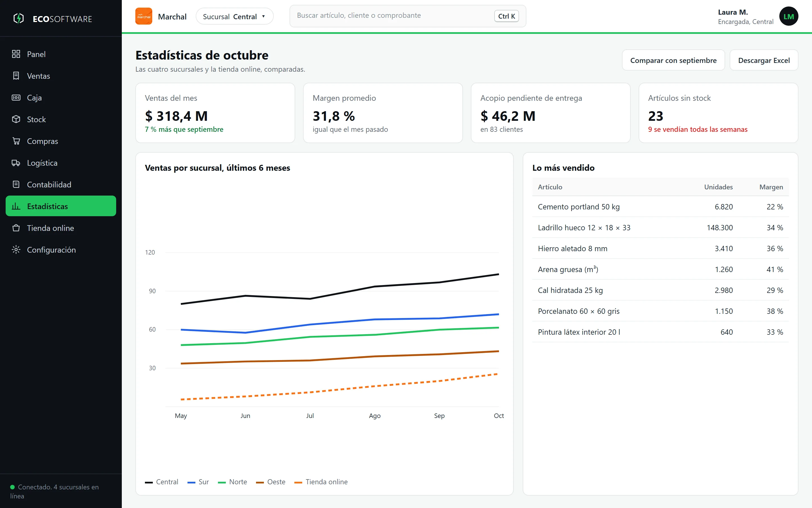The height and width of the screenshot is (508, 812).
Task: Open the Sucursal Central dropdown
Action: pyautogui.click(x=234, y=16)
